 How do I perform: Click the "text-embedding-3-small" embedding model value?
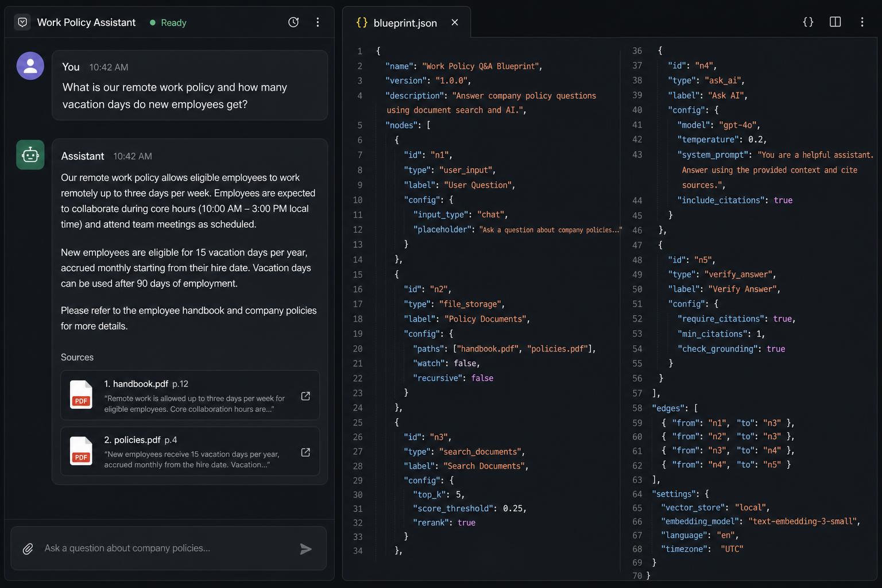(802, 521)
